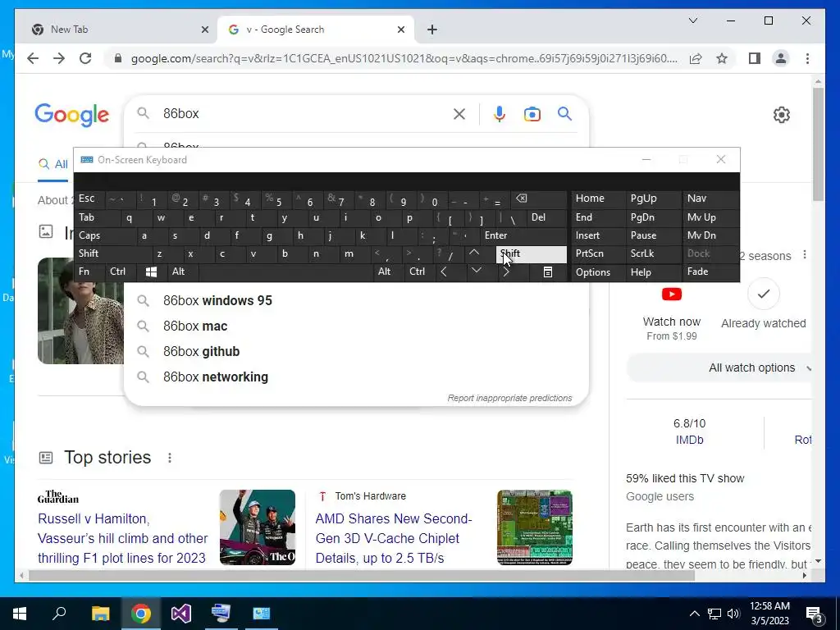840x630 pixels.
Task: Start Google voice search microphone
Action: click(x=500, y=113)
